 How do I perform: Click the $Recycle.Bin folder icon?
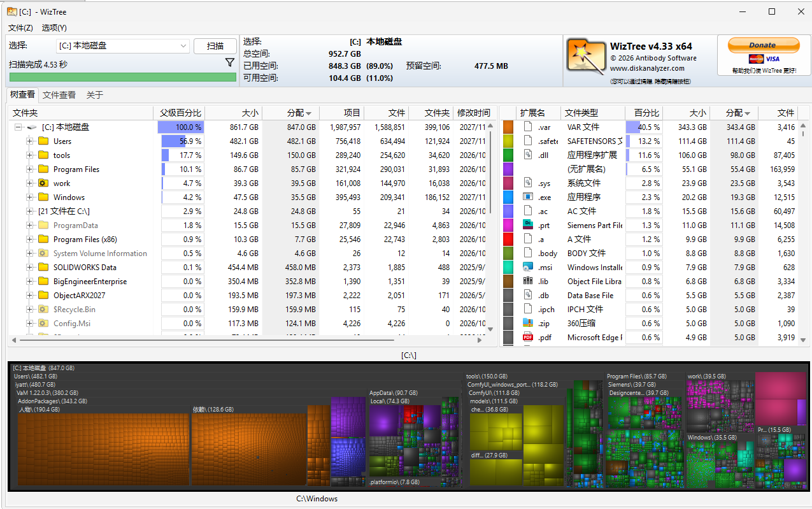point(43,309)
